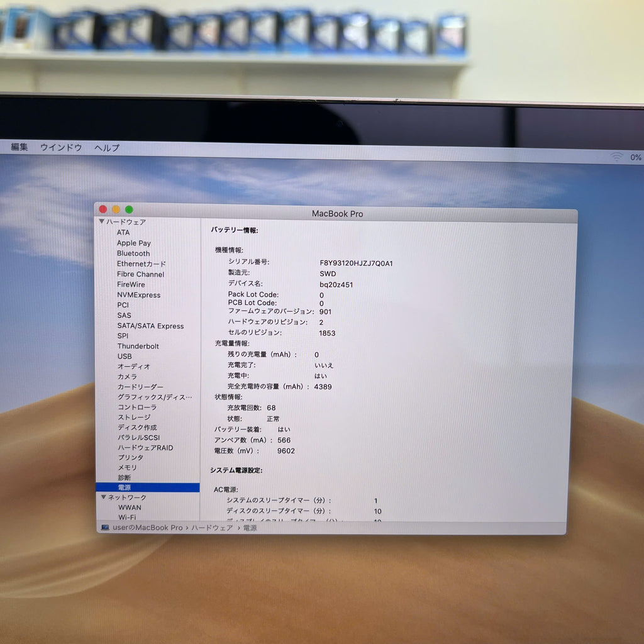Click amperage value 566
Viewport: 644px width, 644px height.
click(284, 440)
